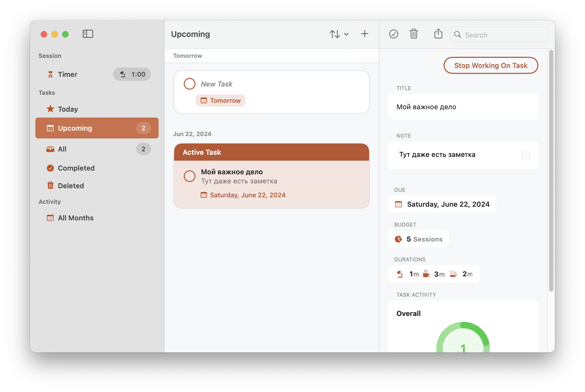Open the Saturday, June 22 due date picker
This screenshot has width=585, height=392.
tap(442, 204)
